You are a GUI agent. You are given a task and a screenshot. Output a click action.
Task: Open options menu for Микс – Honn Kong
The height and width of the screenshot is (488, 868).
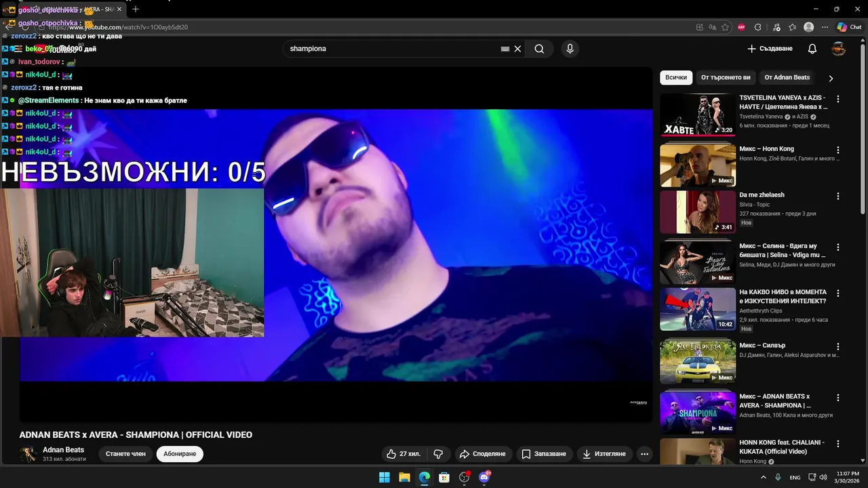838,150
